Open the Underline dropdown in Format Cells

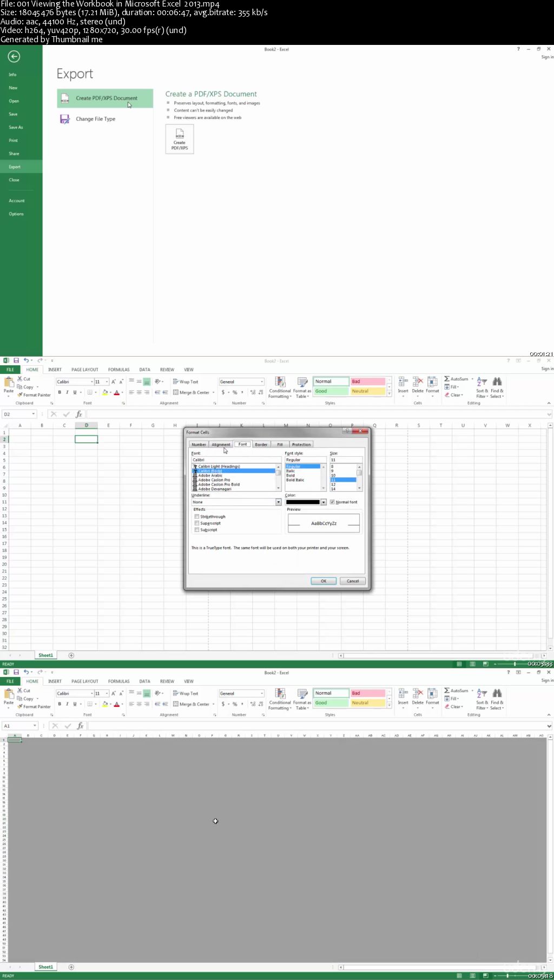coord(279,502)
